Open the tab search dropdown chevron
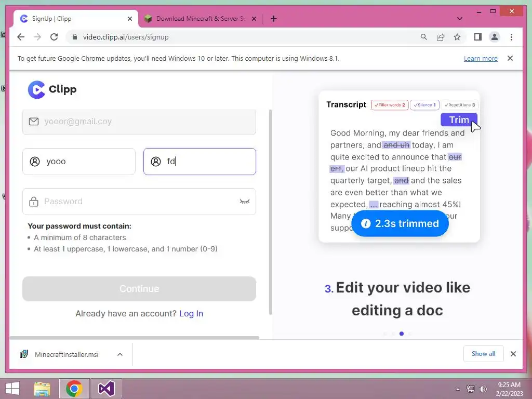Image resolution: width=532 pixels, height=399 pixels. [459, 19]
